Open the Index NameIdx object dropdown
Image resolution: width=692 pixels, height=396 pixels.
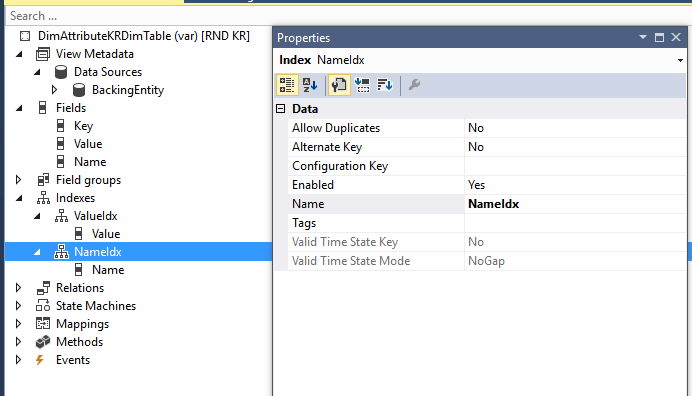680,60
